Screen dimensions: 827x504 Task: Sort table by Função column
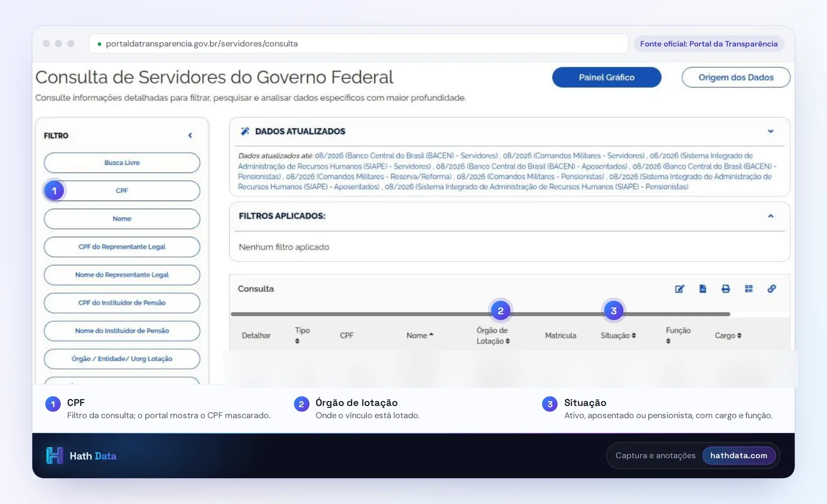(x=668, y=341)
